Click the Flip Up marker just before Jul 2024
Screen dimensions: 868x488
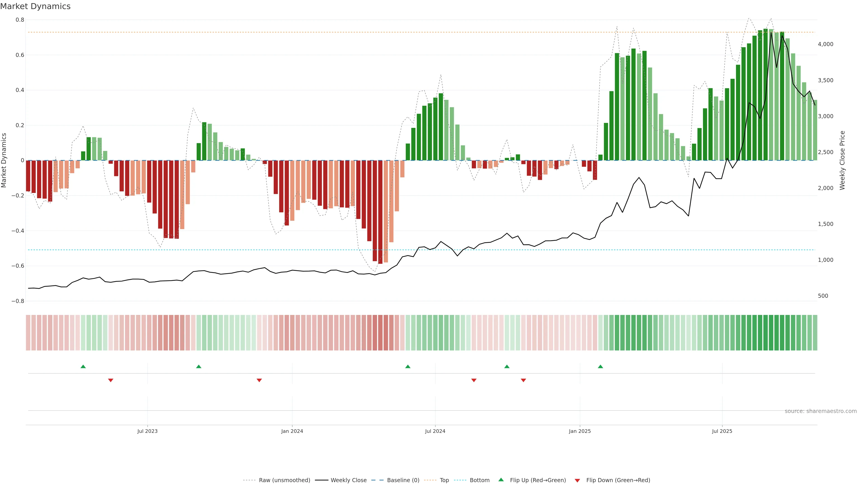pos(408,366)
